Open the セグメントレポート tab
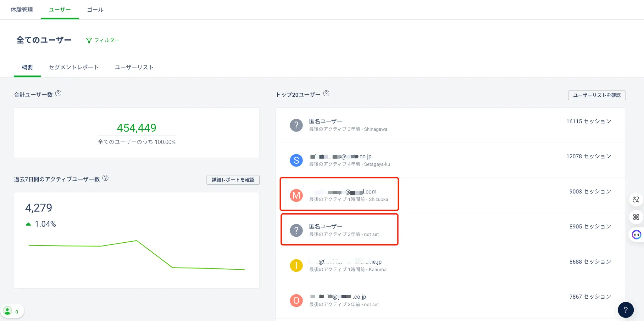 pyautogui.click(x=74, y=67)
